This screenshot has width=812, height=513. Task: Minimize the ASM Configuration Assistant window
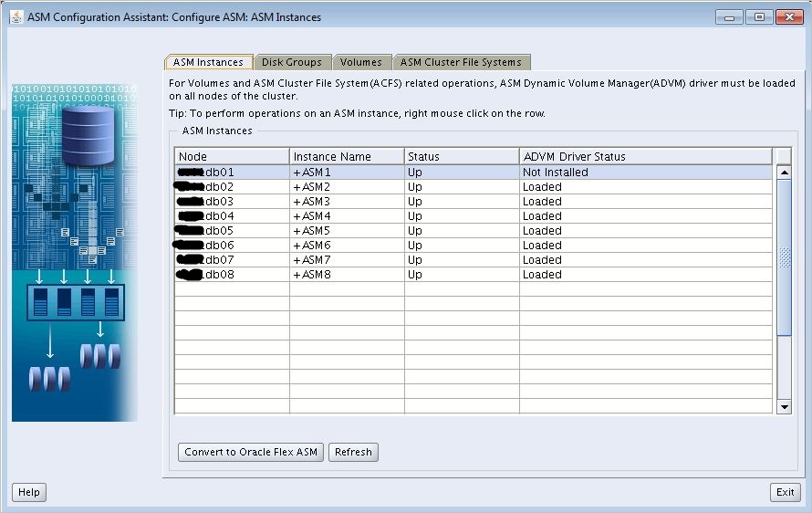click(x=729, y=17)
